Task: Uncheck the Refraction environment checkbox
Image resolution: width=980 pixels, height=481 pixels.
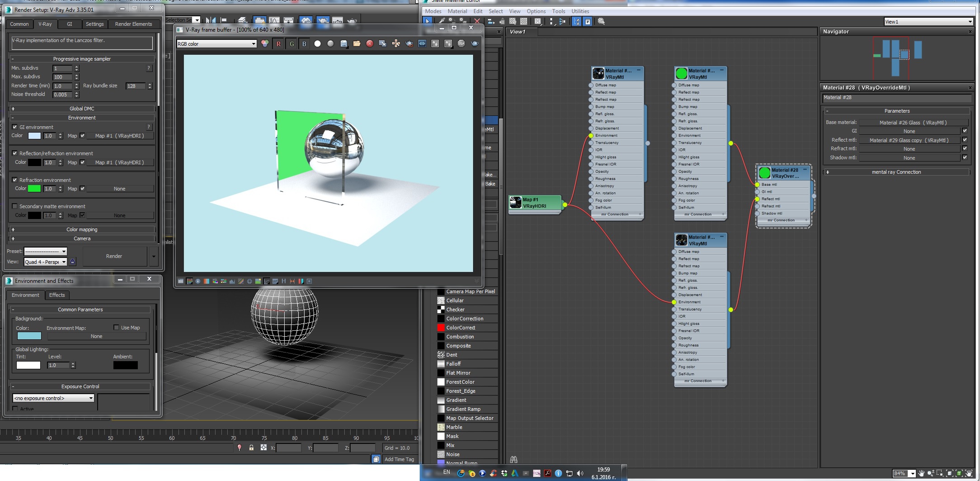Action: [x=14, y=180]
